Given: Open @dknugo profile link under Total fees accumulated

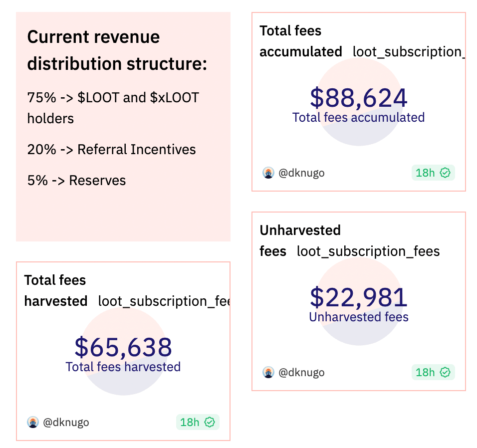Looking at the screenshot, I should click(301, 173).
